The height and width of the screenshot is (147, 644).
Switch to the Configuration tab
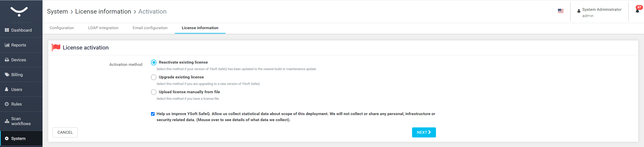tap(62, 28)
